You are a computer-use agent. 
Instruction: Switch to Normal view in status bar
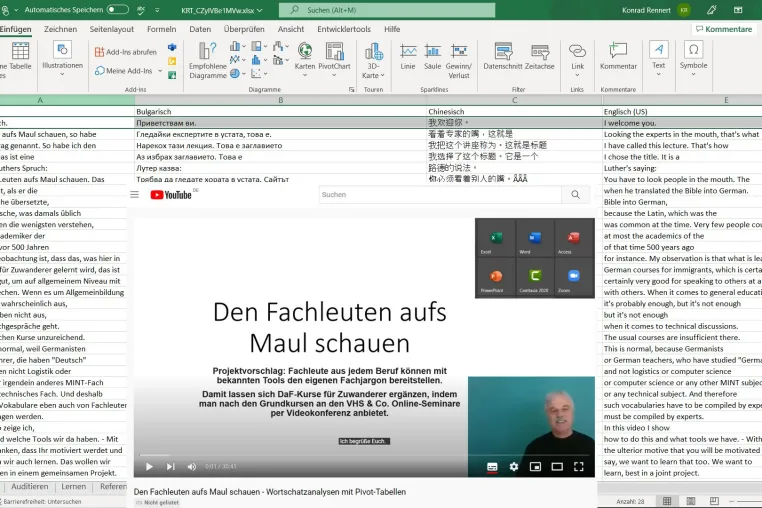(x=667, y=501)
